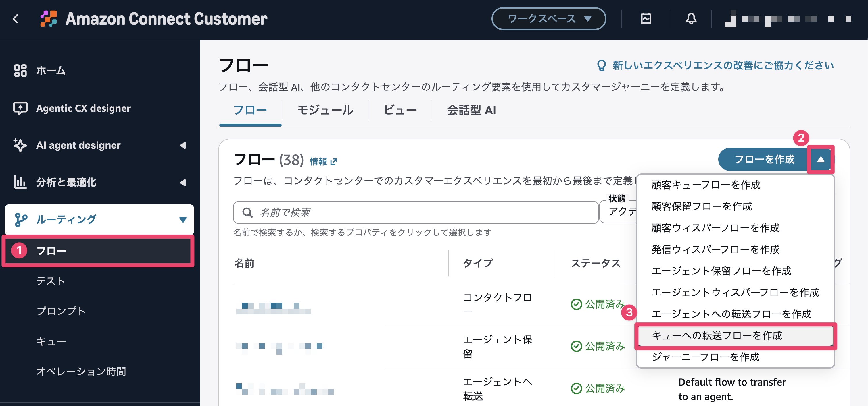Select 顧客保留フローを作成 from the menu
Screen dimensions: 868x406
coord(735,206)
